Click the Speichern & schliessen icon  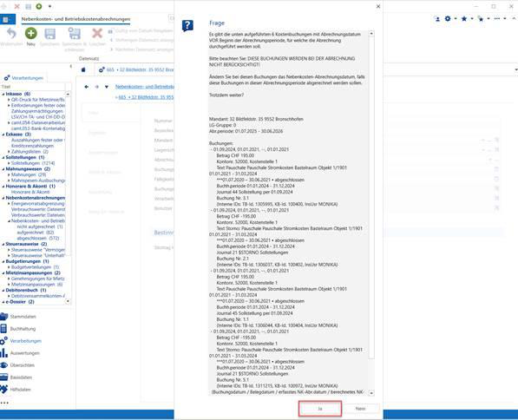[x=74, y=33]
